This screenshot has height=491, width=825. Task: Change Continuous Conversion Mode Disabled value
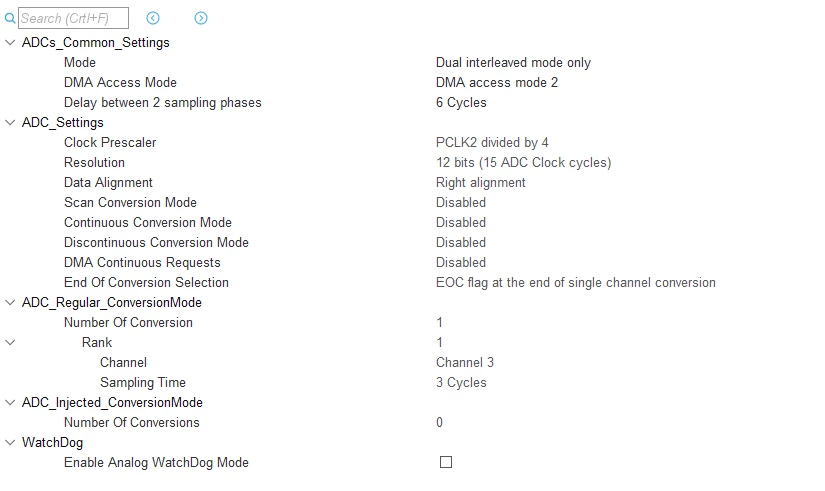click(x=461, y=223)
